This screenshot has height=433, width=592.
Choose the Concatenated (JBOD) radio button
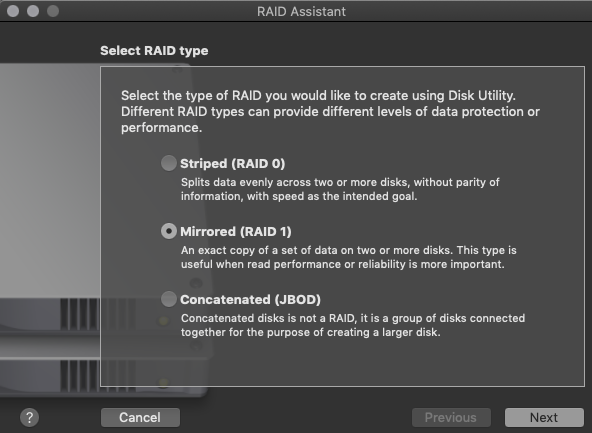point(168,299)
